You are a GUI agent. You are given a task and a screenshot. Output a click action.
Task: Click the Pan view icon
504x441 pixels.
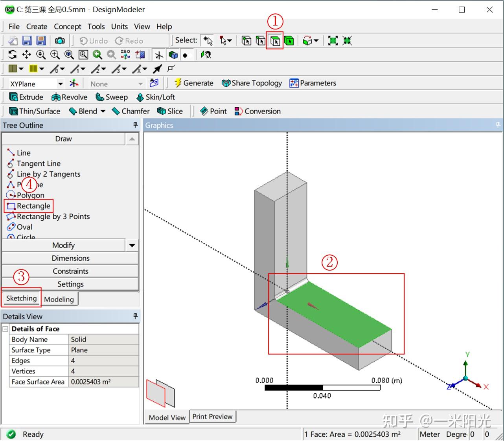coord(26,55)
